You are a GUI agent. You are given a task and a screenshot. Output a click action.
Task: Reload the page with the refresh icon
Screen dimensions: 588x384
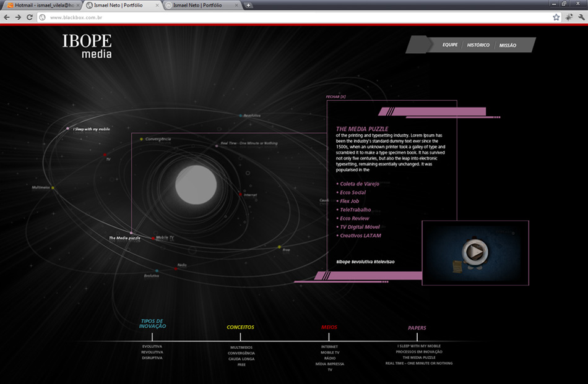point(30,17)
